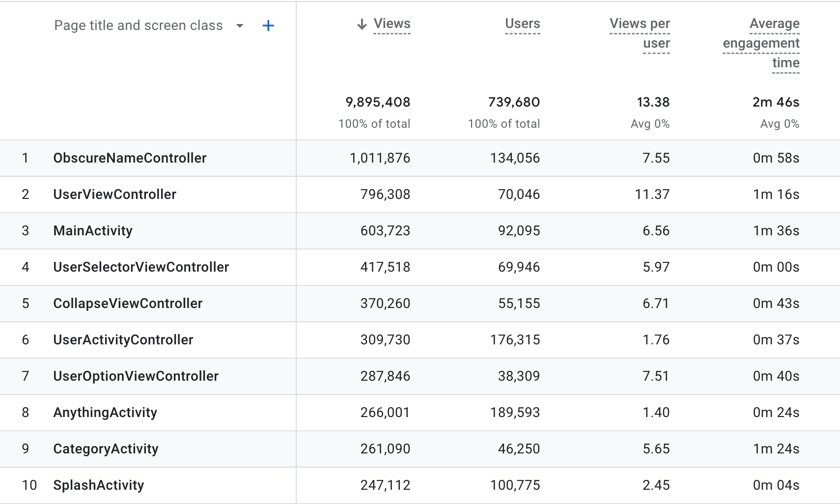Select the UserActivityController row

(123, 340)
